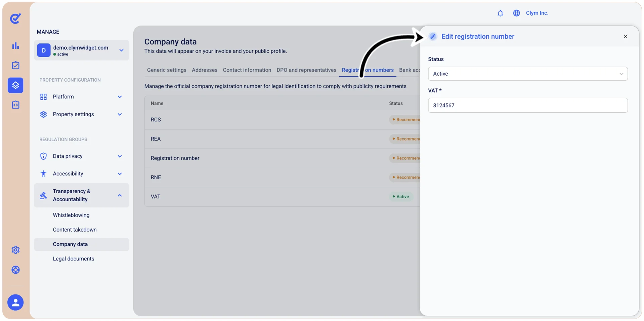Image resolution: width=644 pixels, height=321 pixels.
Task: Close the Edit registration number panel
Action: click(625, 36)
